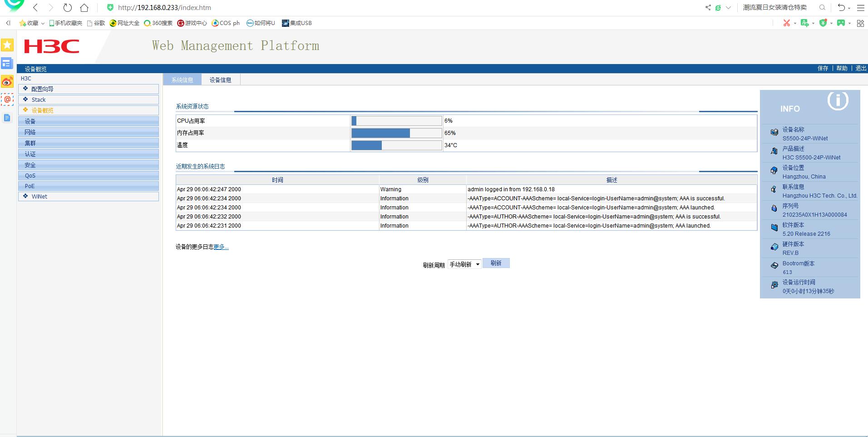The width and height of the screenshot is (868, 437).
Task: Expand the 认证 menu section
Action: (x=89, y=154)
